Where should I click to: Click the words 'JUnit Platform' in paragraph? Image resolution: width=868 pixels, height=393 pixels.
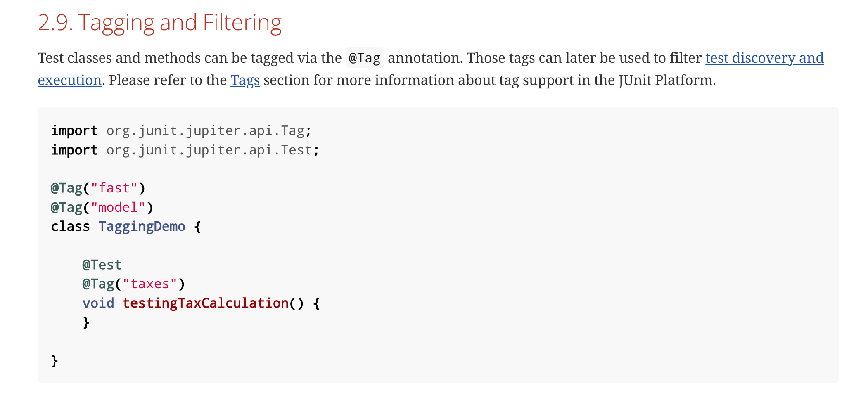666,80
